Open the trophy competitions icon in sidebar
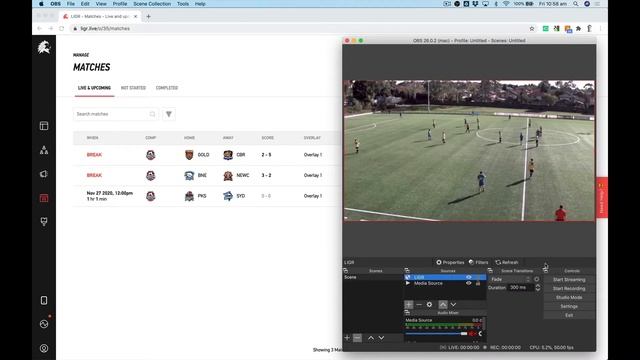Viewport: 640px width, 360px height. (44, 222)
